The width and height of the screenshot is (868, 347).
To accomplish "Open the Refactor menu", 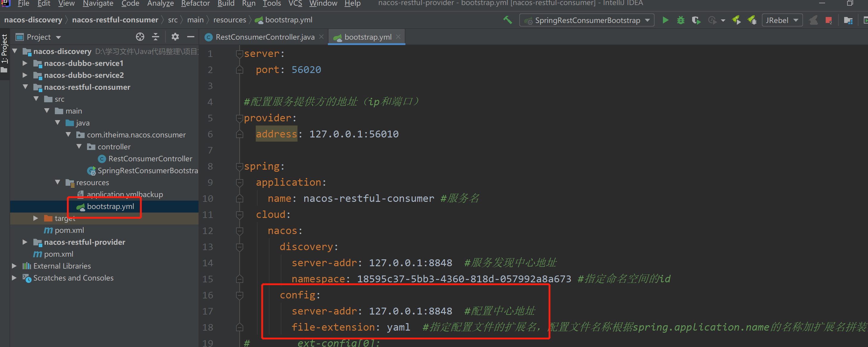I will click(x=196, y=3).
